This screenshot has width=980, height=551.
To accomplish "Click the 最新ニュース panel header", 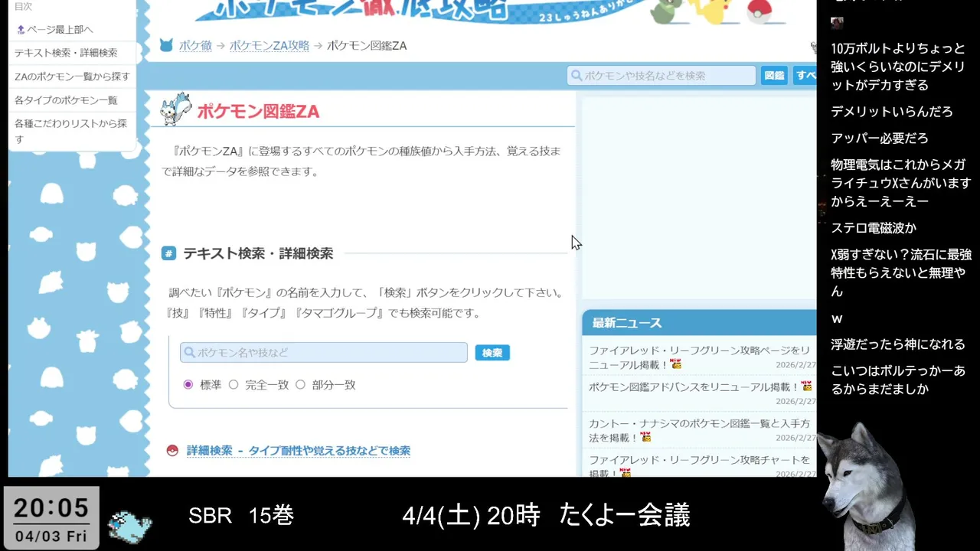I will pos(700,323).
